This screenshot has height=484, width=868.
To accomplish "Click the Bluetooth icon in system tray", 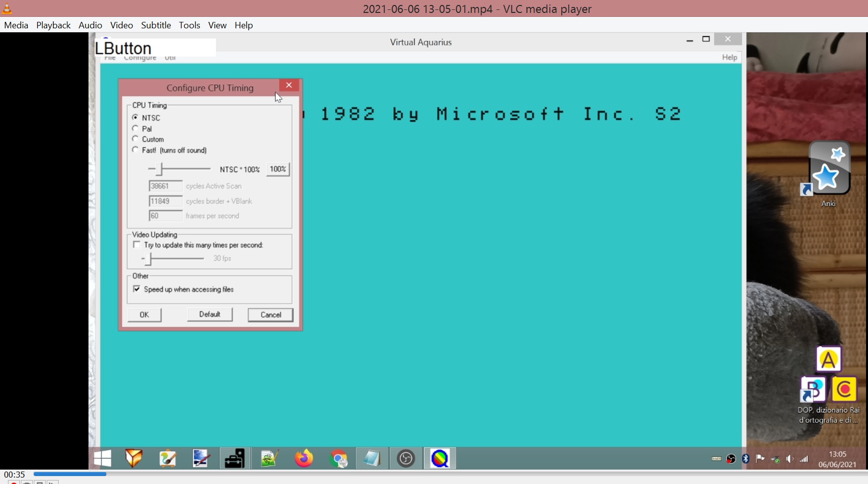I will pyautogui.click(x=745, y=459).
